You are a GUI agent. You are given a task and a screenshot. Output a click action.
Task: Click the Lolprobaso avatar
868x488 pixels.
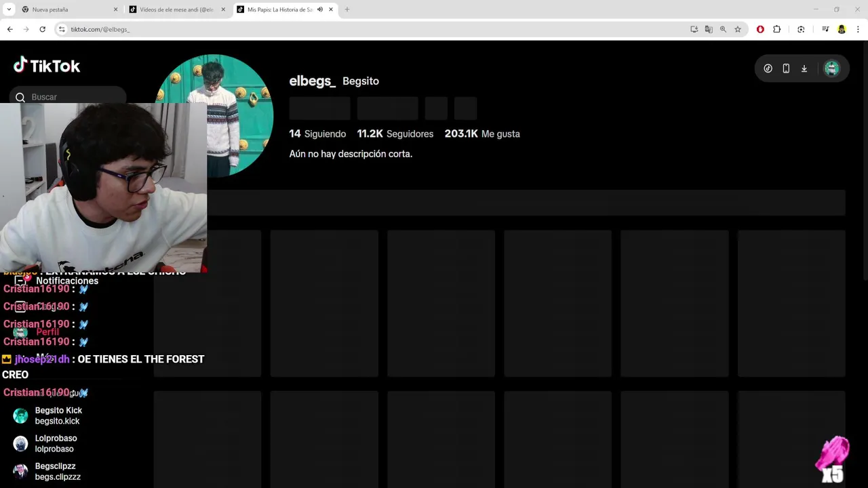20,443
